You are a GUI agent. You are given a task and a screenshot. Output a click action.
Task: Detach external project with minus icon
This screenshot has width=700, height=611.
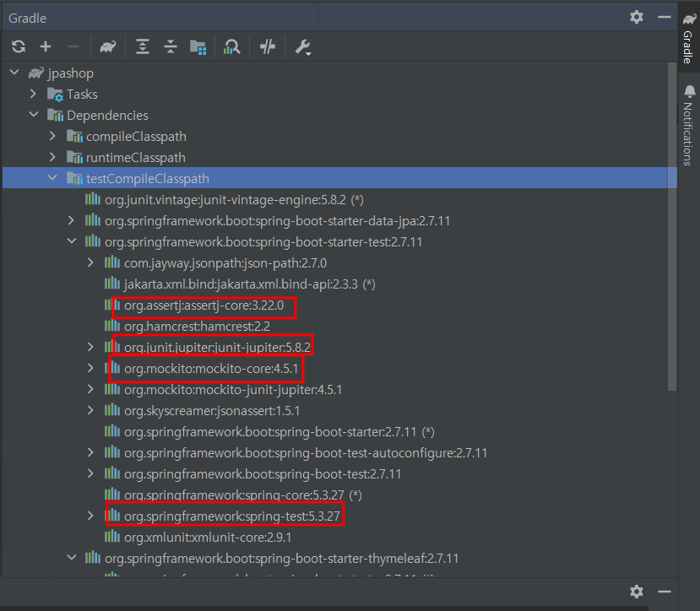point(73,46)
